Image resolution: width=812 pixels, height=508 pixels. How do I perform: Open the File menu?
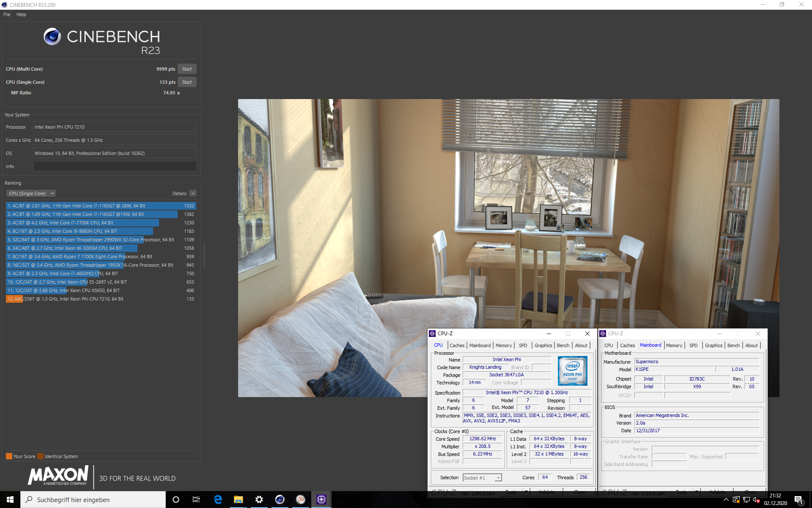coord(7,14)
